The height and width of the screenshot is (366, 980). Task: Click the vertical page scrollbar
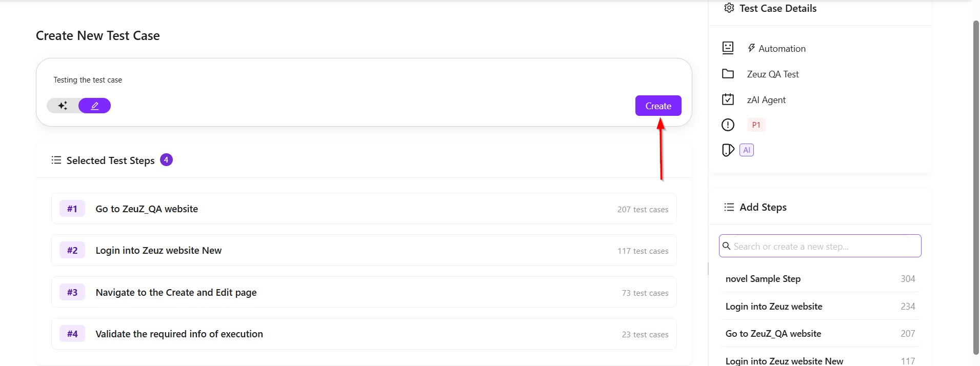click(976, 188)
